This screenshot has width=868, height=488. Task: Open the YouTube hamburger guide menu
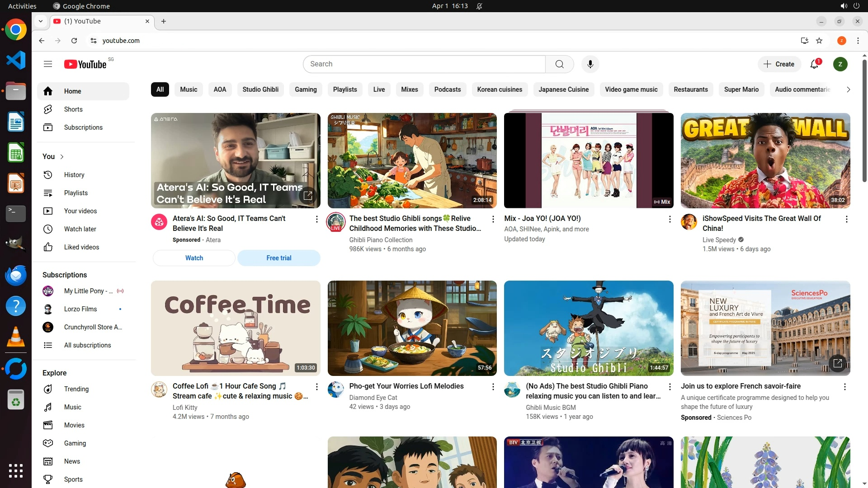pos(48,64)
